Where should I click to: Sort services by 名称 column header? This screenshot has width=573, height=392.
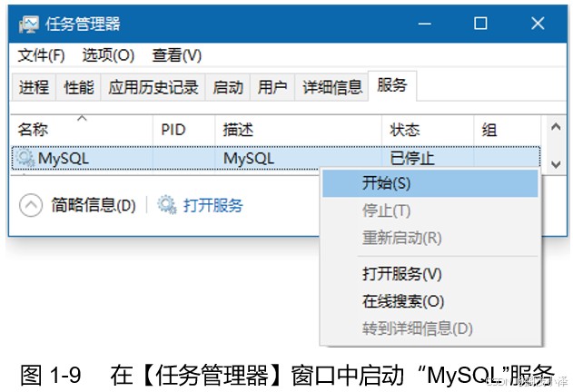(x=82, y=130)
